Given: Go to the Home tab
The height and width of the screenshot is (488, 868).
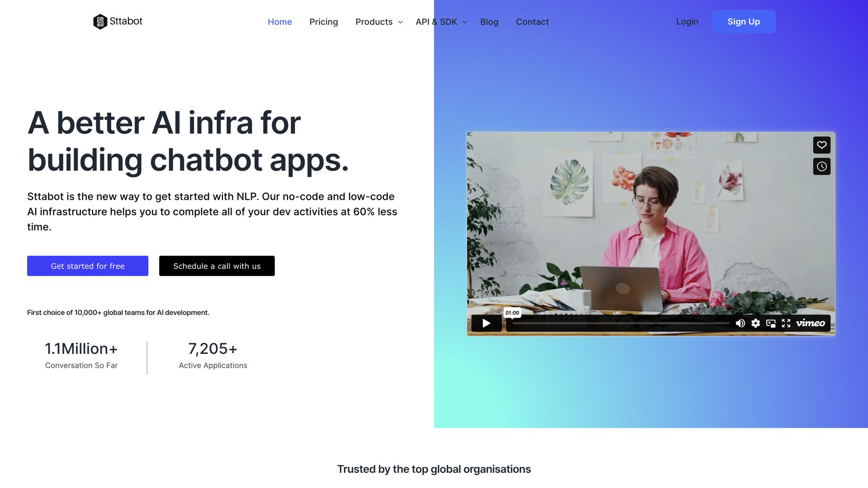Looking at the screenshot, I should click(x=279, y=22).
